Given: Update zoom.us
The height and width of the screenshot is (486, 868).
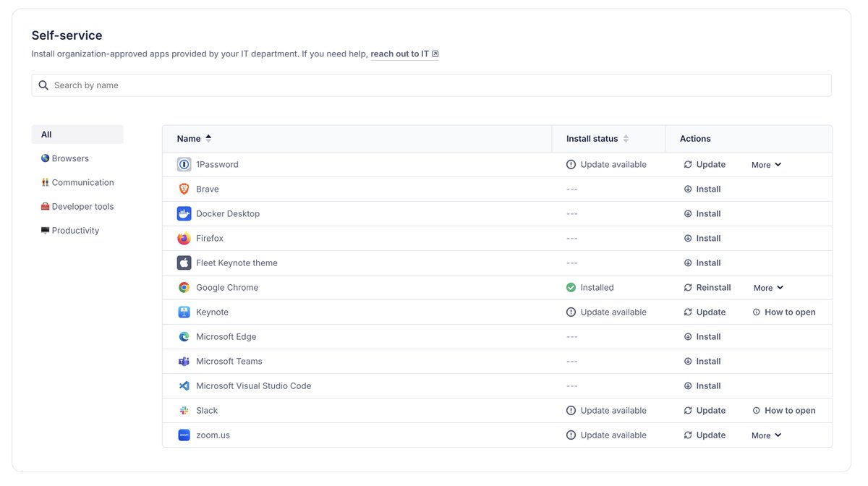Looking at the screenshot, I should point(705,435).
